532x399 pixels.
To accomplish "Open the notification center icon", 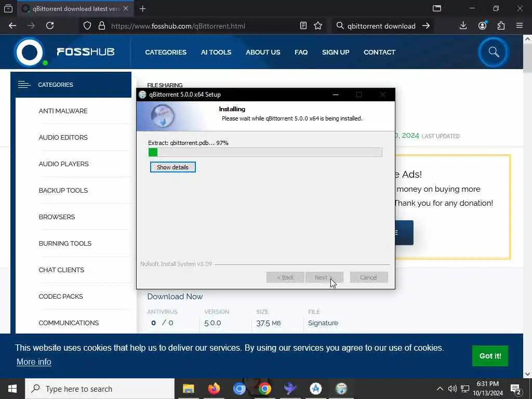I will 516,389.
